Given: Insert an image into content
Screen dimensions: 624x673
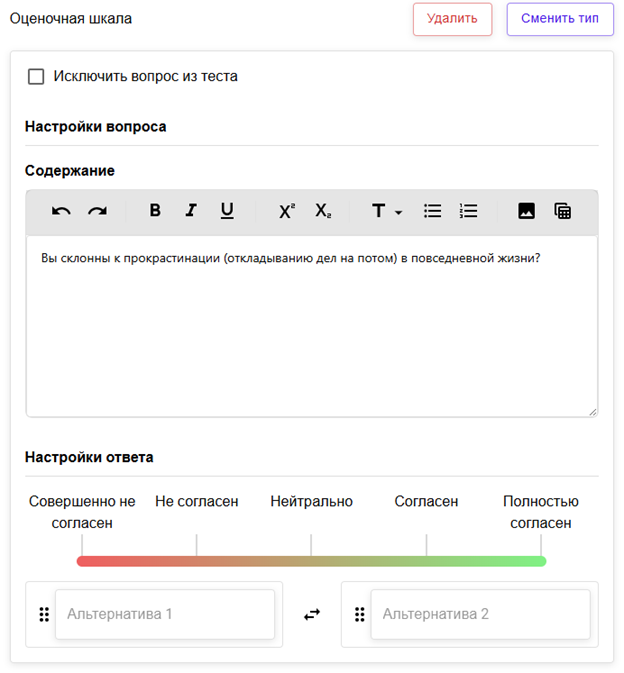Looking at the screenshot, I should tap(526, 211).
